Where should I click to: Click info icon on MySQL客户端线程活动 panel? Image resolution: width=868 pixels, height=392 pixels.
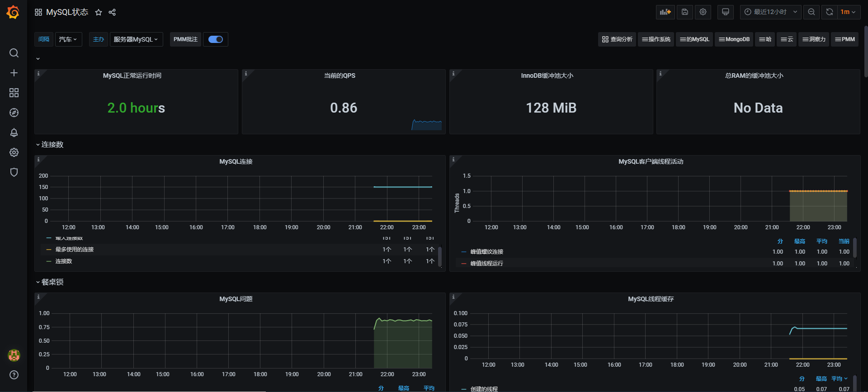[453, 159]
